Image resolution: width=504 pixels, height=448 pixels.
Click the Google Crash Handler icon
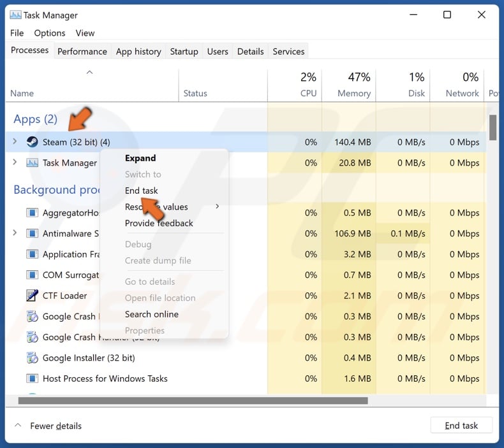point(32,316)
